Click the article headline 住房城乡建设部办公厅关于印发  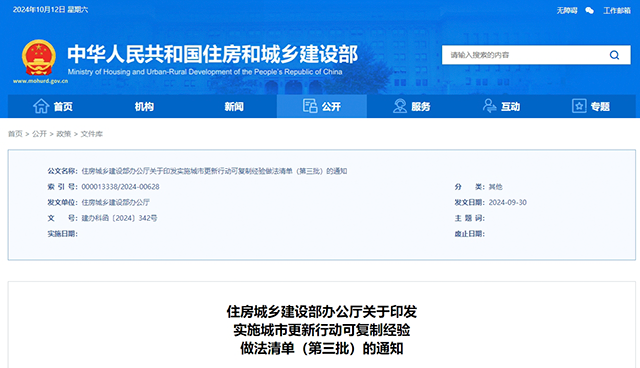pos(322,312)
